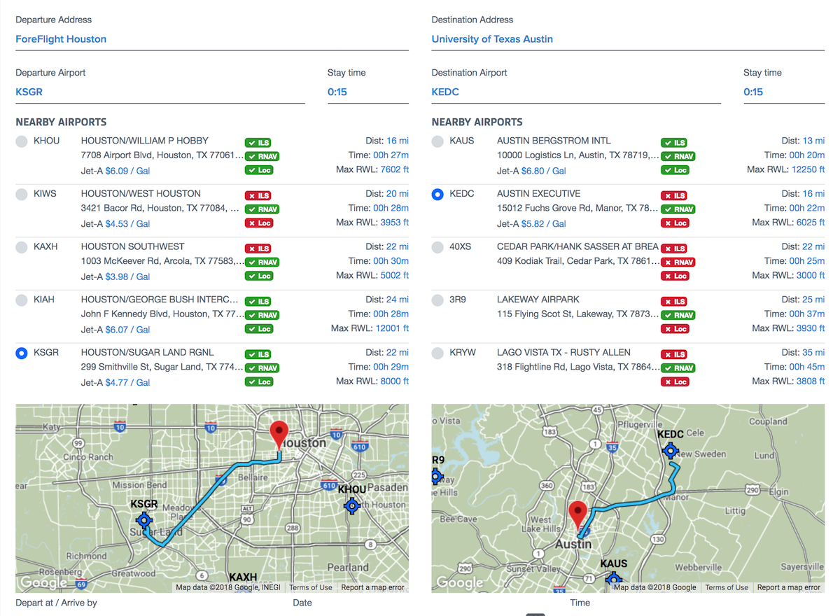Open Terms of Use on the Houston map
Screen dimensions: 840x616
pyautogui.click(x=311, y=588)
